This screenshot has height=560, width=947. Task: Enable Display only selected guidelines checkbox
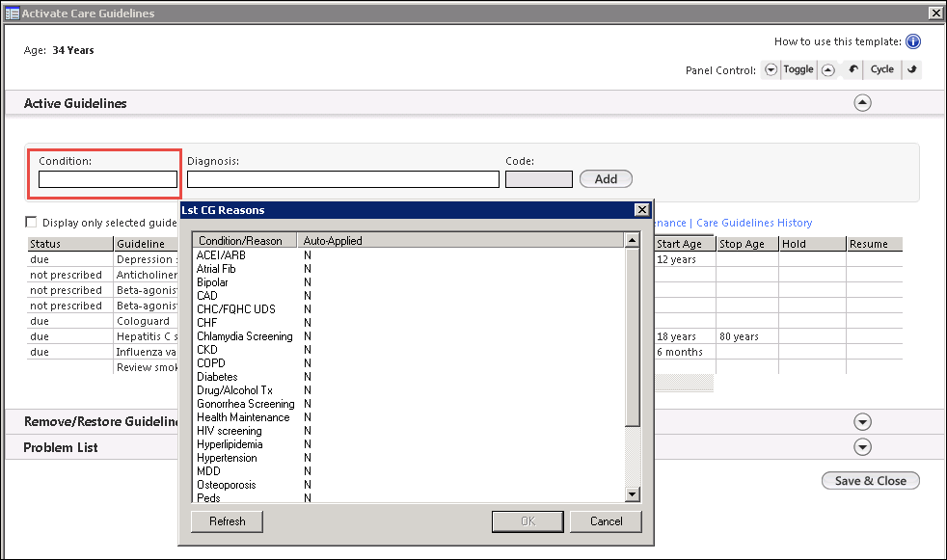coord(31,222)
